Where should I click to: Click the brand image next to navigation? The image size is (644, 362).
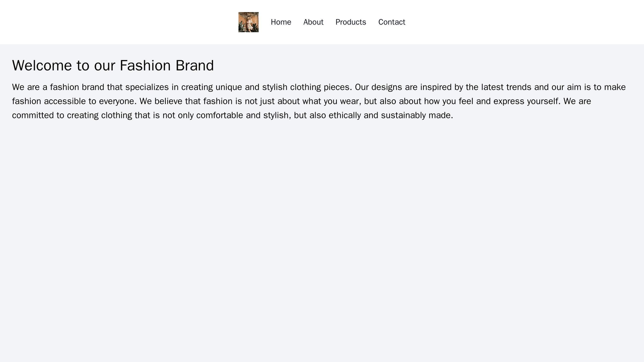[x=249, y=21]
